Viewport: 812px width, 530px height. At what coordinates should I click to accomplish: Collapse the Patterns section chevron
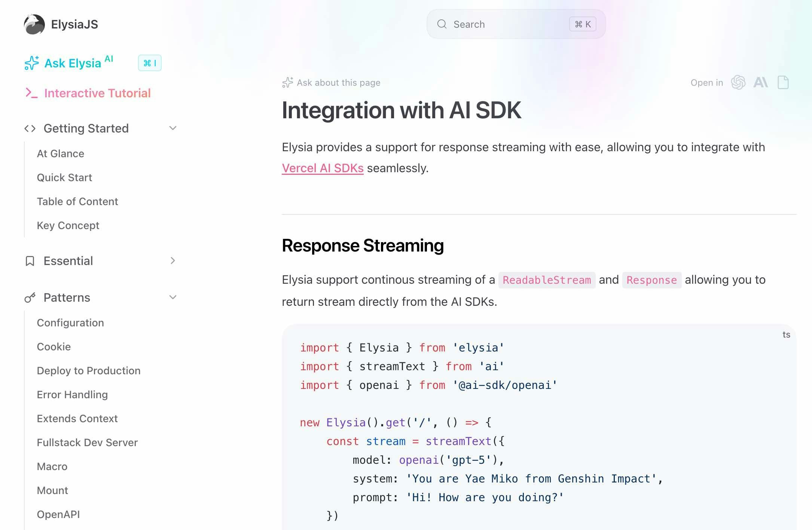pos(173,297)
